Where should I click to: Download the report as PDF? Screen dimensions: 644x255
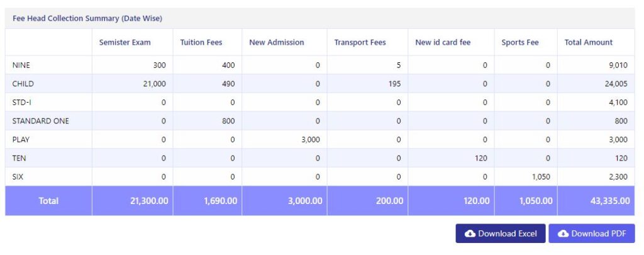point(591,234)
